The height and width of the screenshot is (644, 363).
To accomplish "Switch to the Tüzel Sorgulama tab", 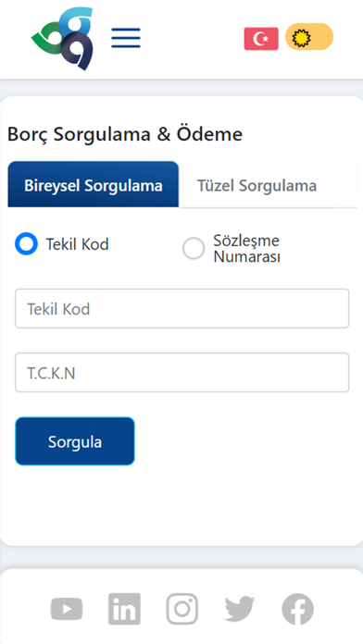I will pyautogui.click(x=257, y=185).
